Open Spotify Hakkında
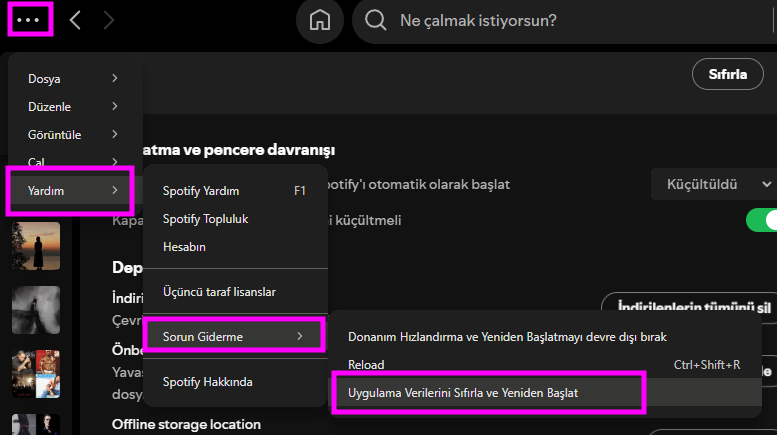 click(235, 382)
